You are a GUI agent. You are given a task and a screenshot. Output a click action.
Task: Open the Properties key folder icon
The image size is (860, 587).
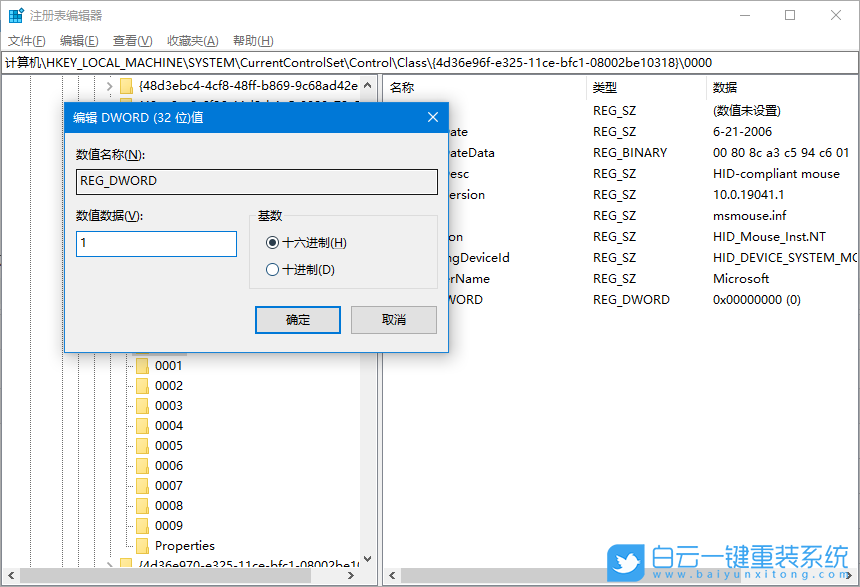tap(141, 546)
